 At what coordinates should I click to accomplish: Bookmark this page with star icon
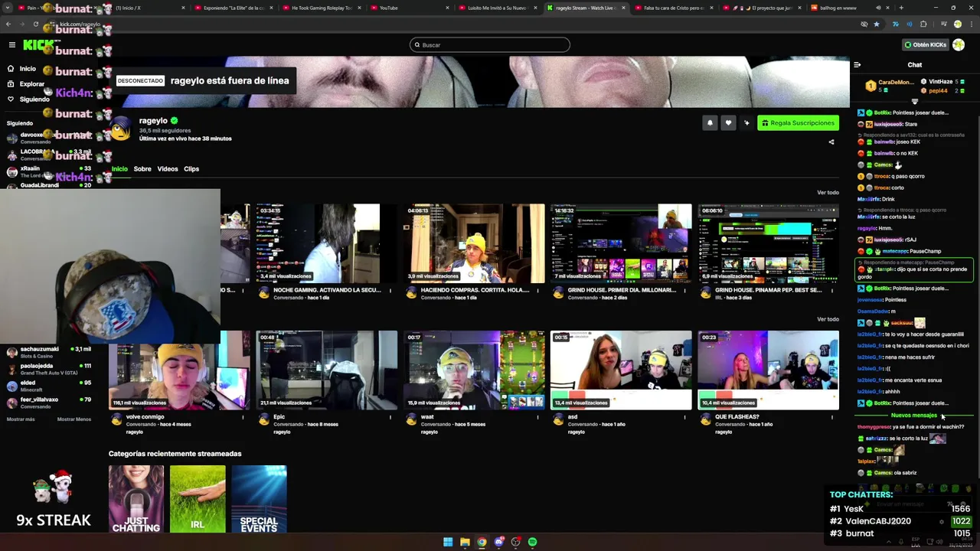[x=877, y=24]
